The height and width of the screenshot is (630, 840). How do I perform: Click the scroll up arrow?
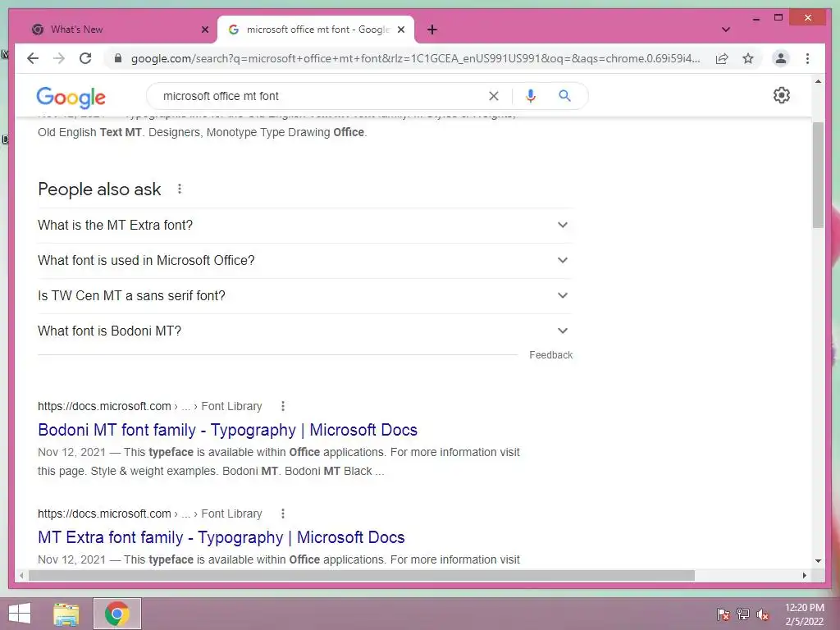tap(818, 81)
